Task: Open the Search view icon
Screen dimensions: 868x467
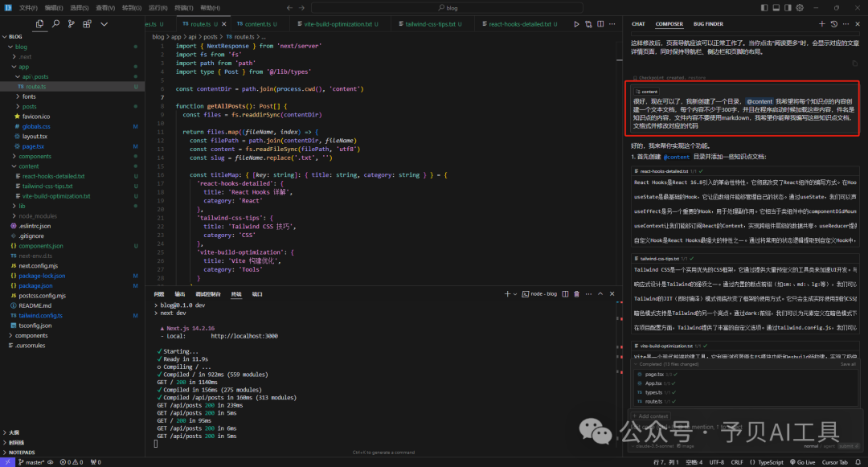Action: [x=55, y=24]
